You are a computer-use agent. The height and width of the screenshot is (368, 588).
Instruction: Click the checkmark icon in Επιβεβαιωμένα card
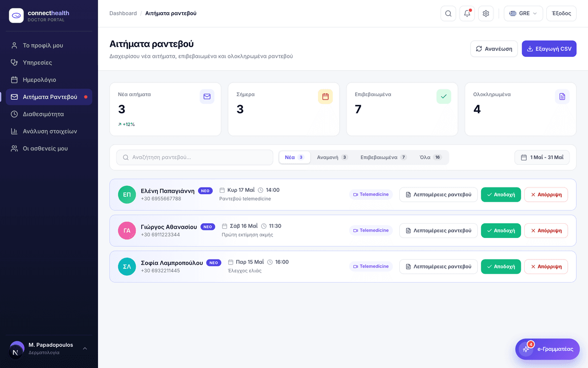444,97
